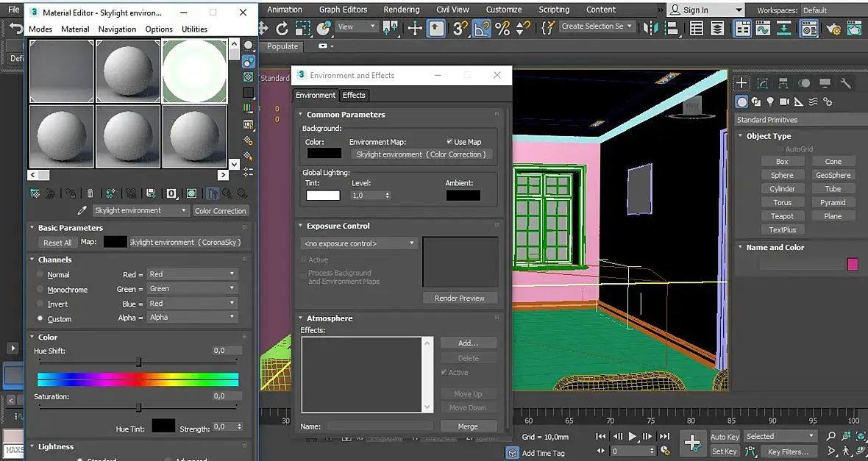The width and height of the screenshot is (868, 461).
Task: Open the exposure control dropdown
Action: point(359,243)
